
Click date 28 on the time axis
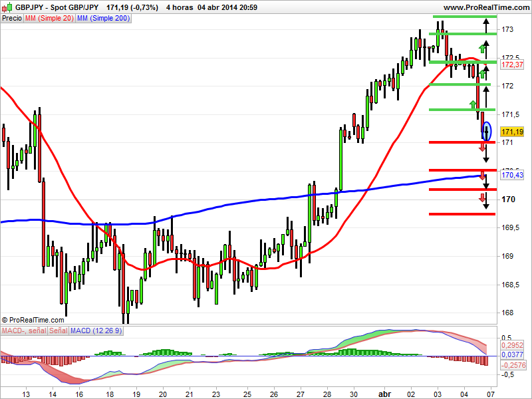click(327, 394)
